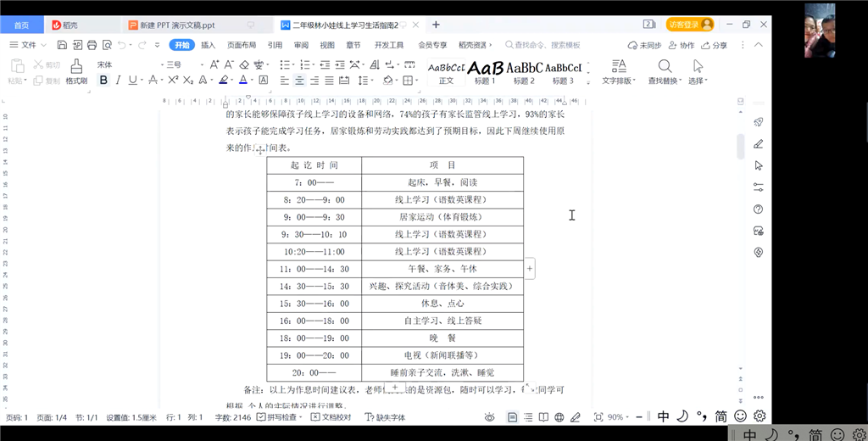868x441 pixels.
Task: Expand the numbered list dropdown
Action: [x=314, y=64]
